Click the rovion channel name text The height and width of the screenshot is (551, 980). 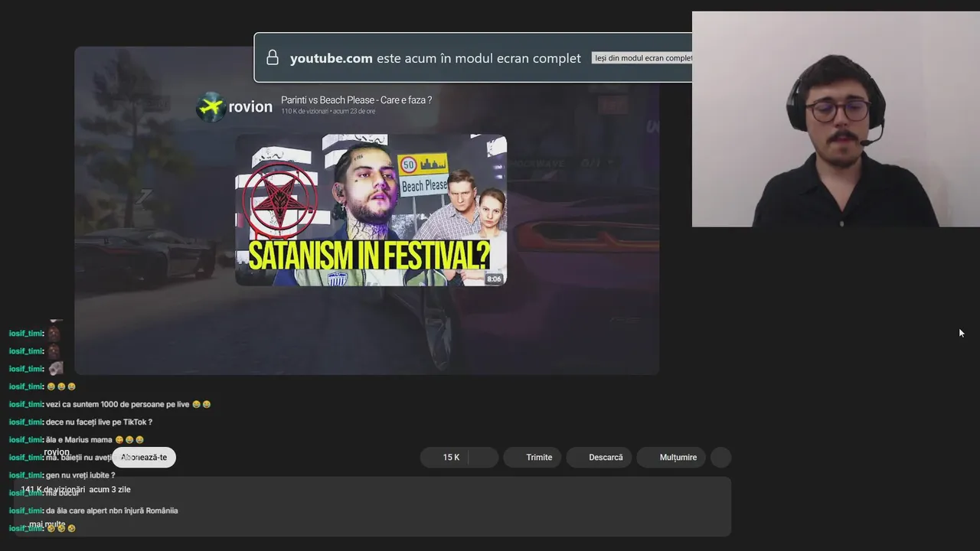[x=250, y=106]
